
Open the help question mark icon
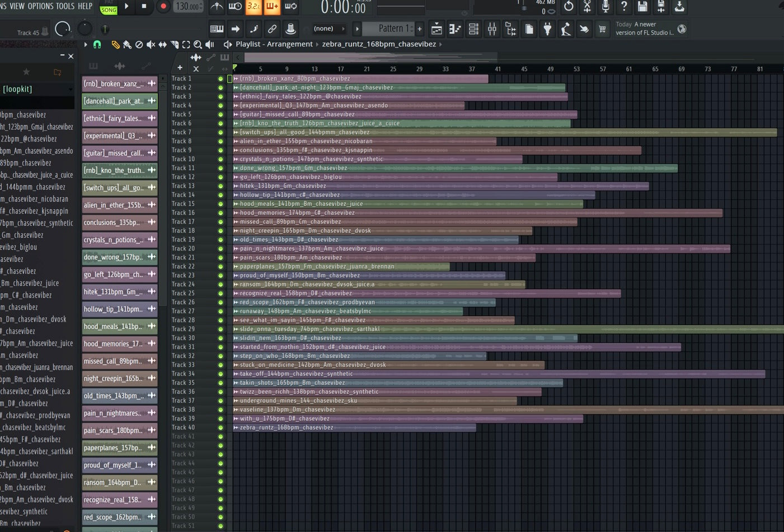[624, 6]
